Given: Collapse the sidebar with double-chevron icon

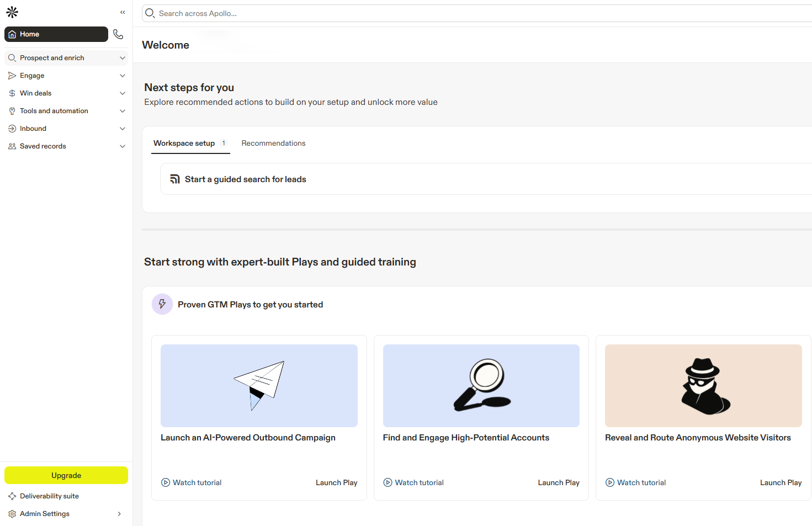Looking at the screenshot, I should point(123,12).
